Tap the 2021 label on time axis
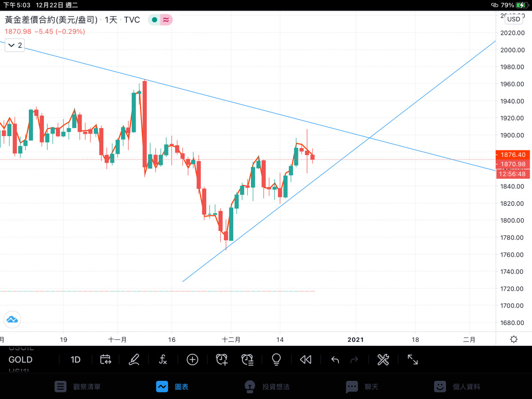 pyautogui.click(x=356, y=340)
